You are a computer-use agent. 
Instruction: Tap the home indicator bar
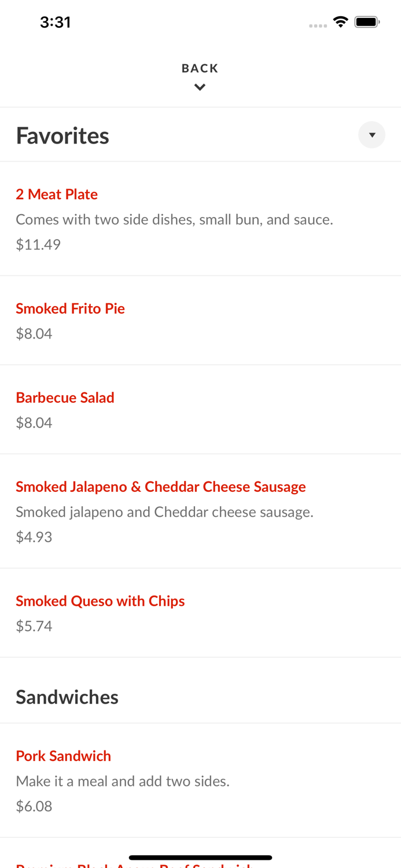point(200,857)
